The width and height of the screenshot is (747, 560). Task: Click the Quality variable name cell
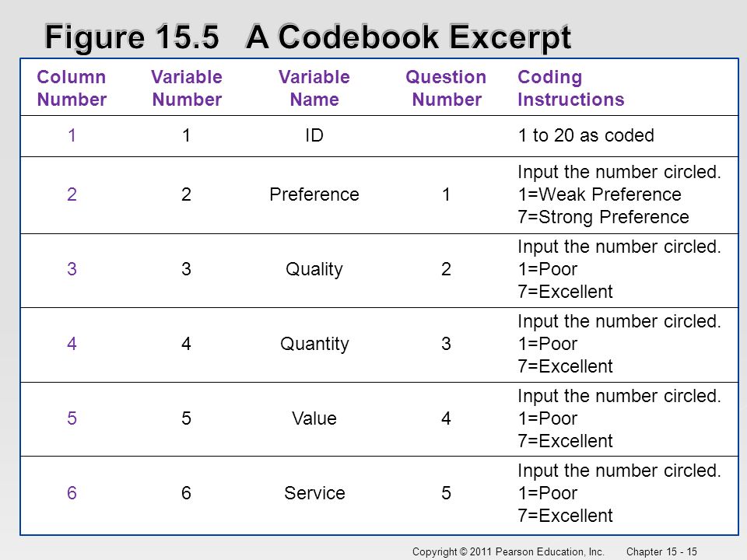(314, 269)
